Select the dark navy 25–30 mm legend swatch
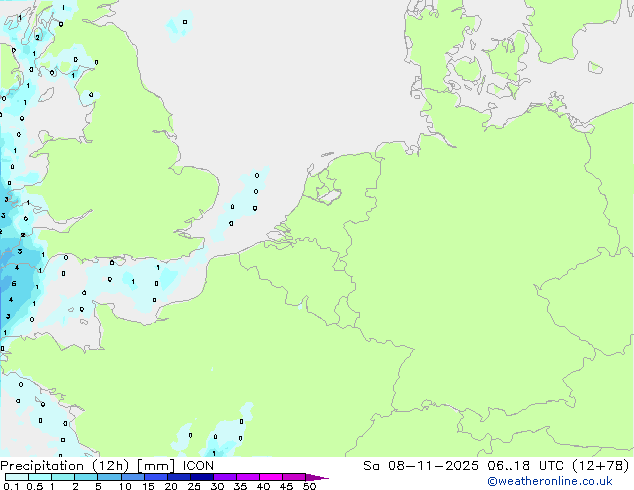This screenshot has width=634, height=490. point(202,477)
